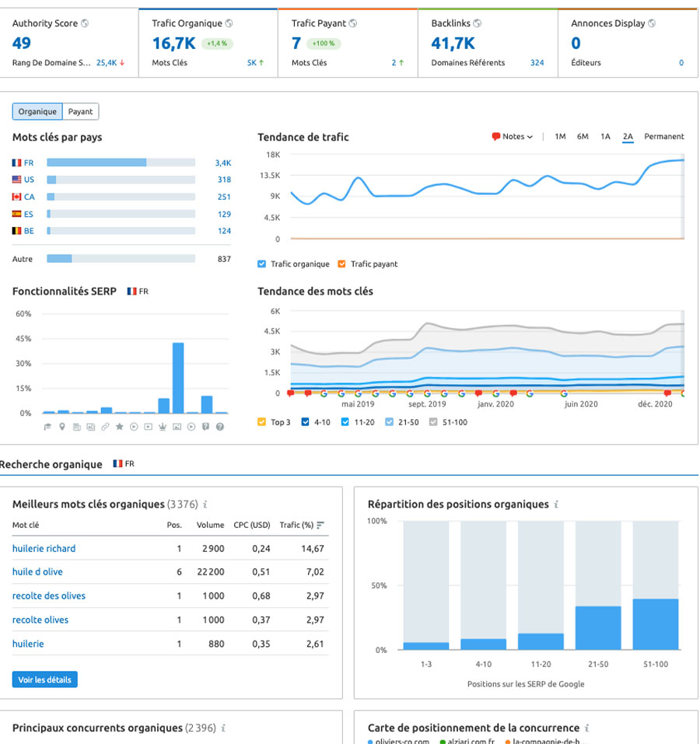Open the keyword link huilerie richard
700x744 pixels.
pyautogui.click(x=41, y=548)
